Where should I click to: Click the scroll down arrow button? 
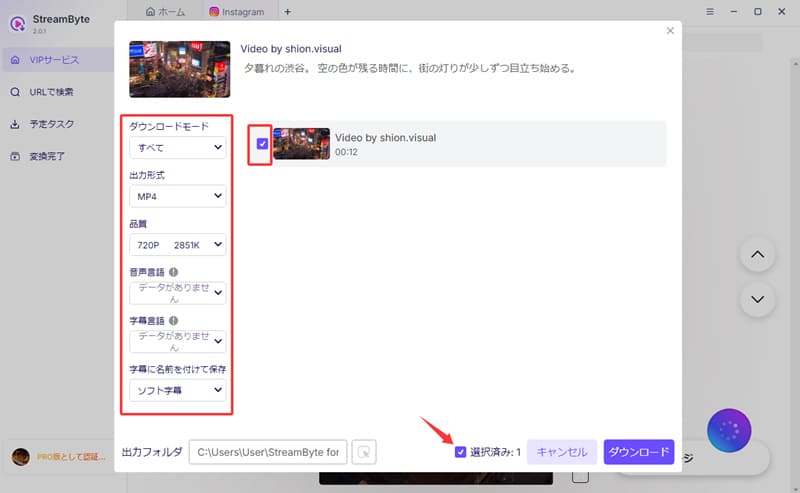(758, 299)
